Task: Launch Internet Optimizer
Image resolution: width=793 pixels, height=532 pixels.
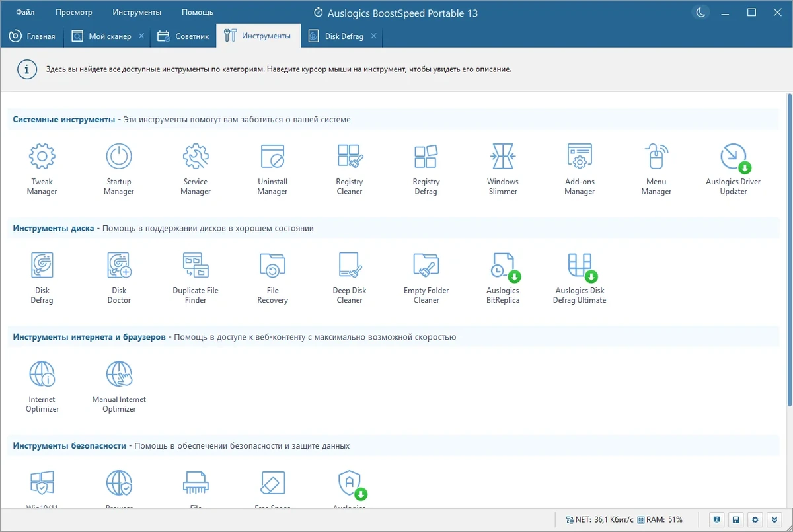Action: click(x=42, y=387)
